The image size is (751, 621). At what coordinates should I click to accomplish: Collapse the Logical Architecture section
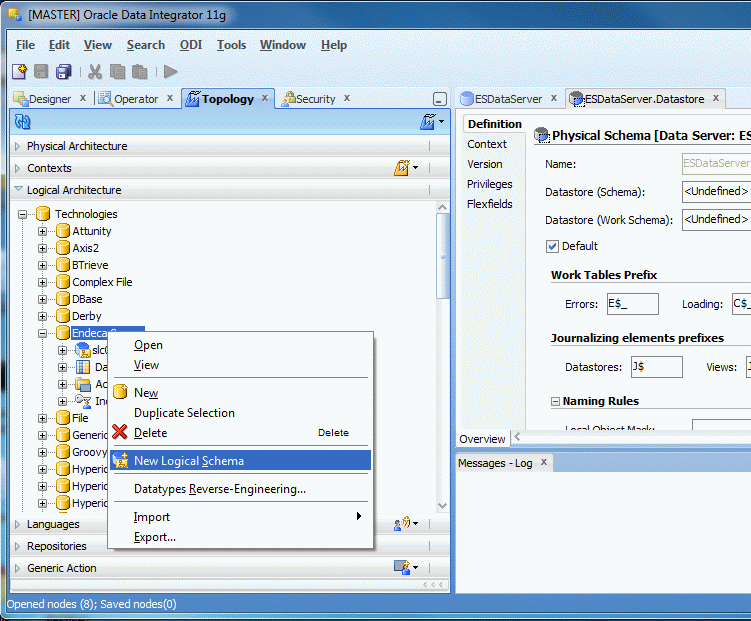[18, 190]
